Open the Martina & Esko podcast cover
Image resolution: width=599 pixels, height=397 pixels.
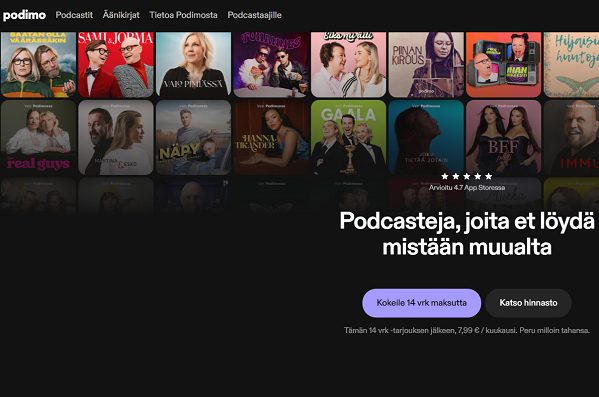point(116,137)
